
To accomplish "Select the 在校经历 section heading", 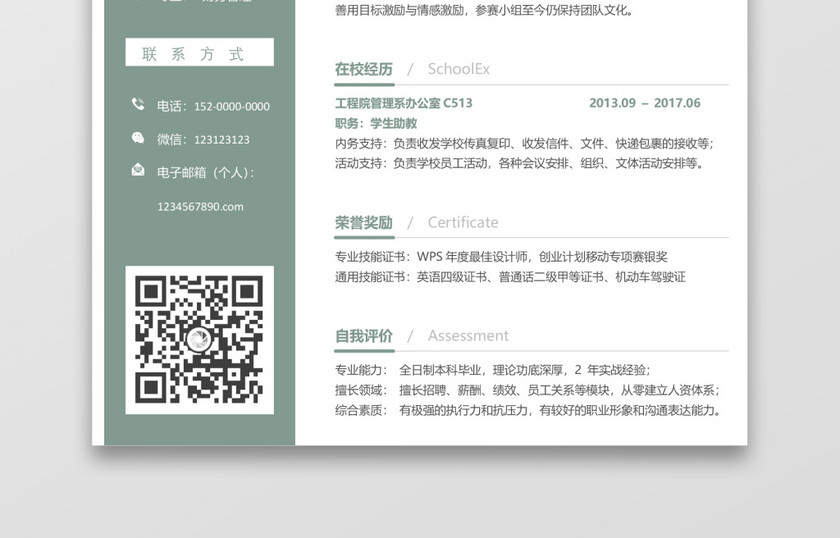I will click(364, 69).
